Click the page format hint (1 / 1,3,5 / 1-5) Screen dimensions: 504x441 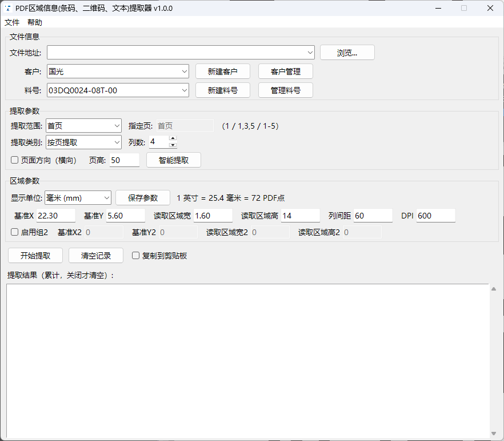250,126
